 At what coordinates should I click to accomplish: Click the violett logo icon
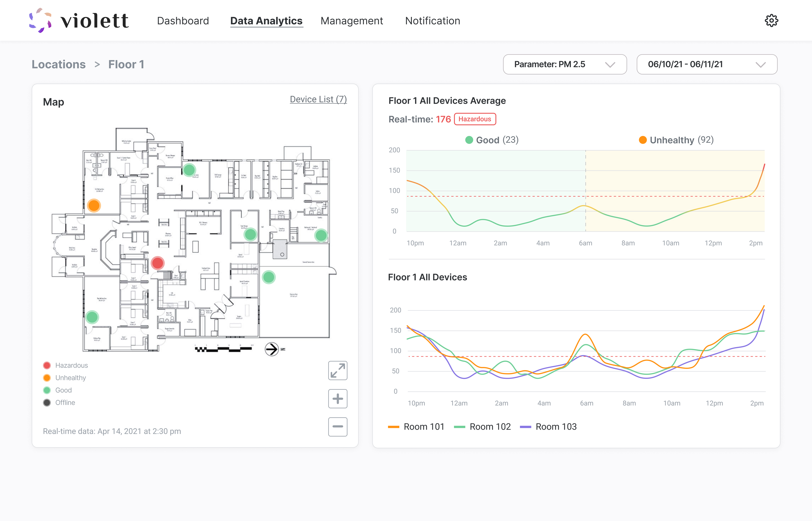click(40, 20)
